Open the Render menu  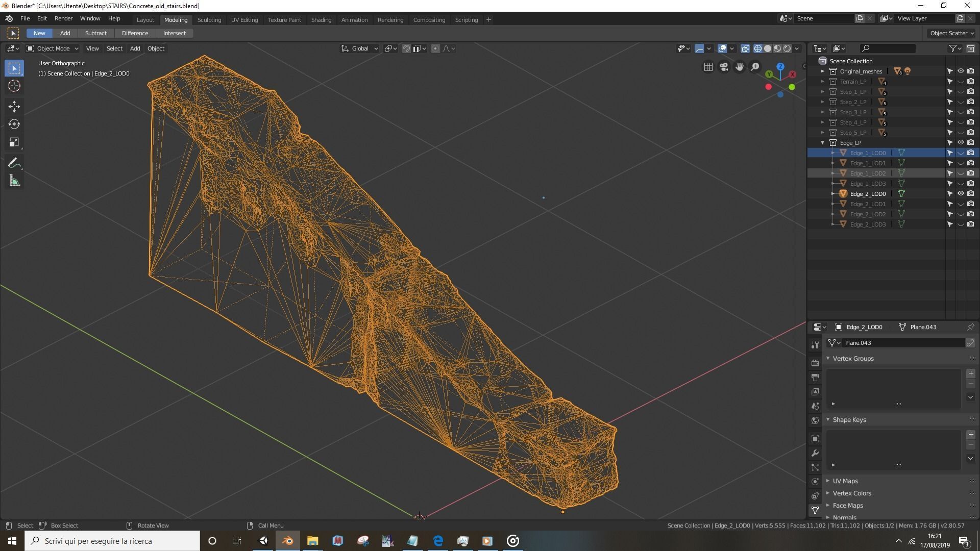click(63, 18)
